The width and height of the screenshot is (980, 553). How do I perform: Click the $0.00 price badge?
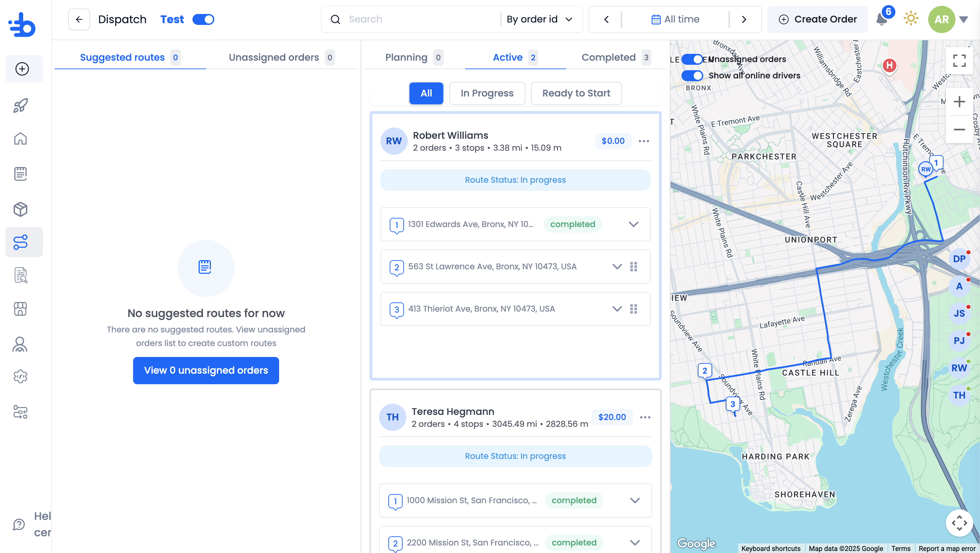[x=613, y=141]
